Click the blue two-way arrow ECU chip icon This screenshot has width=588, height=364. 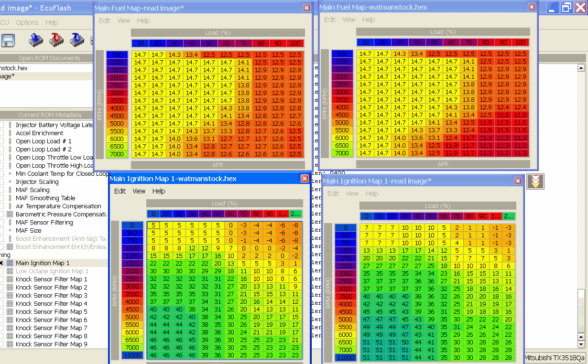coord(36,39)
